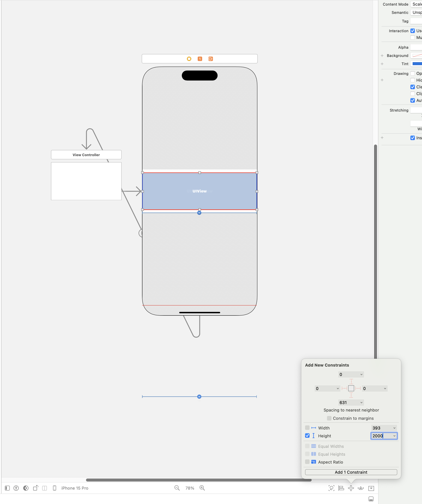The height and width of the screenshot is (504, 422).
Task: Click the zoom in magnifier icon
Action: pos(202,488)
